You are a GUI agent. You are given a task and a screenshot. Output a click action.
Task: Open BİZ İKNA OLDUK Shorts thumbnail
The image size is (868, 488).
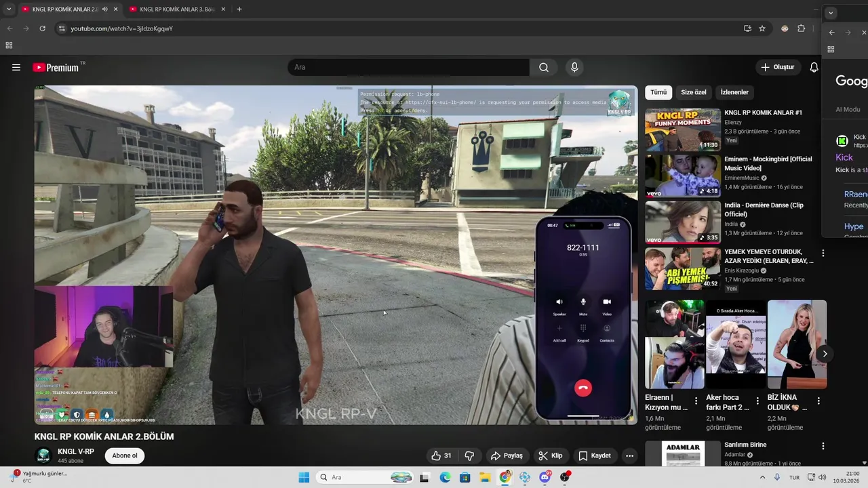(x=797, y=344)
